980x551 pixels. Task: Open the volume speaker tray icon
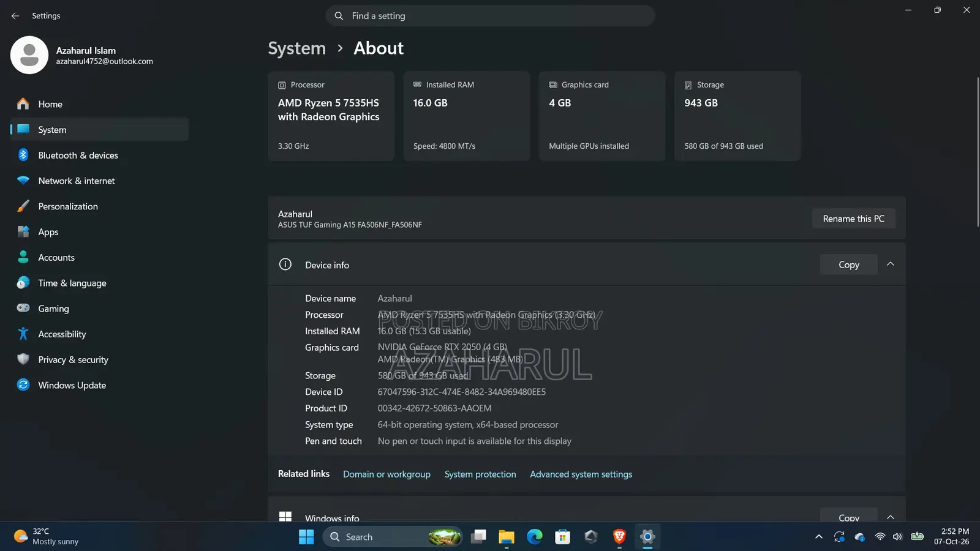click(897, 537)
